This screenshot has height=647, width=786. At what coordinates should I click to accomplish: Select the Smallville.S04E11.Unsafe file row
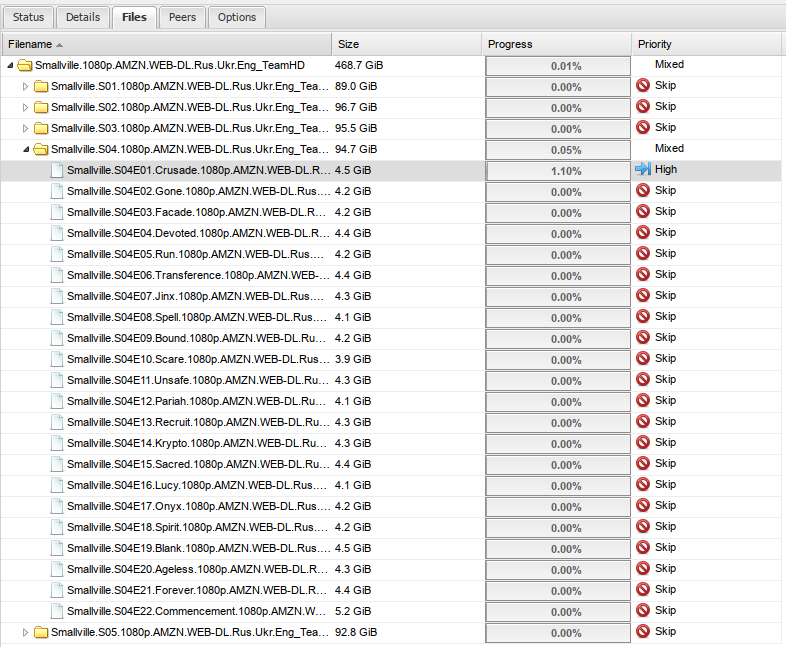(391, 380)
